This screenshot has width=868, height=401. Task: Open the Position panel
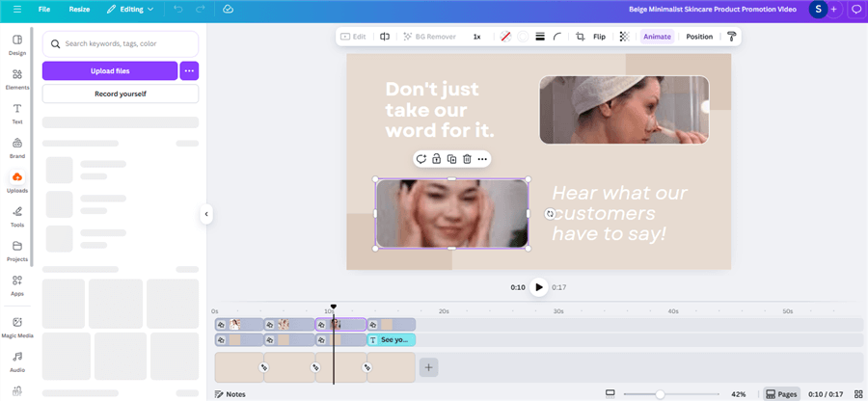point(699,37)
